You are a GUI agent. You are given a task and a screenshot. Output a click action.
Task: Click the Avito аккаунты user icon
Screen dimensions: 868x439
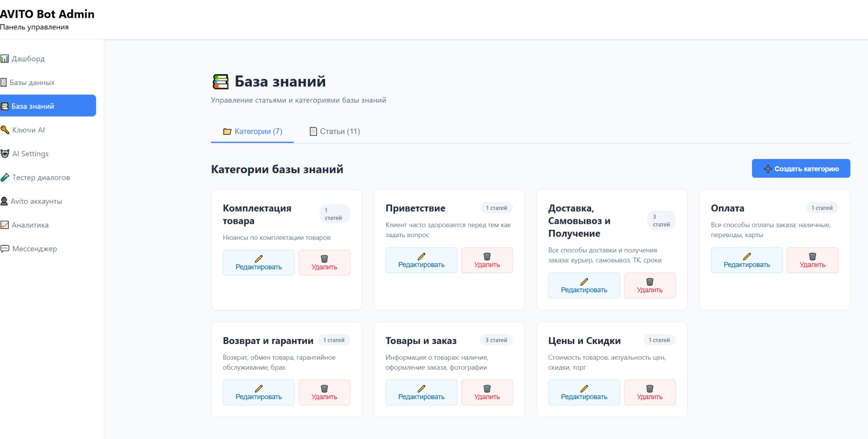pyautogui.click(x=4, y=201)
